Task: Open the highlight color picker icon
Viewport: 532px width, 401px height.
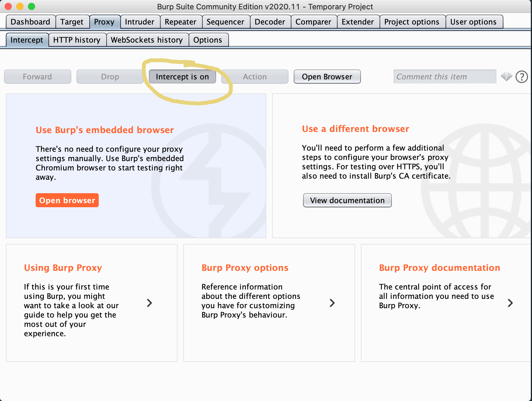Action: point(506,76)
